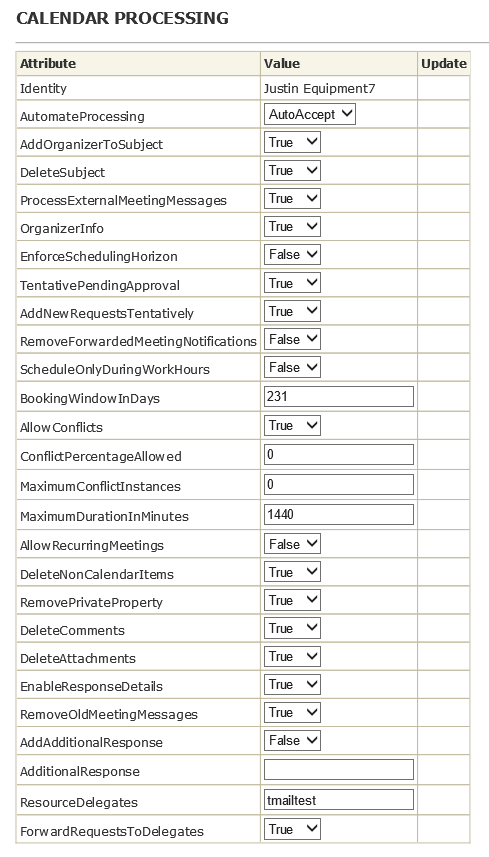489x857 pixels.
Task: Click the MaximumConflictInstances input field
Action: click(339, 484)
